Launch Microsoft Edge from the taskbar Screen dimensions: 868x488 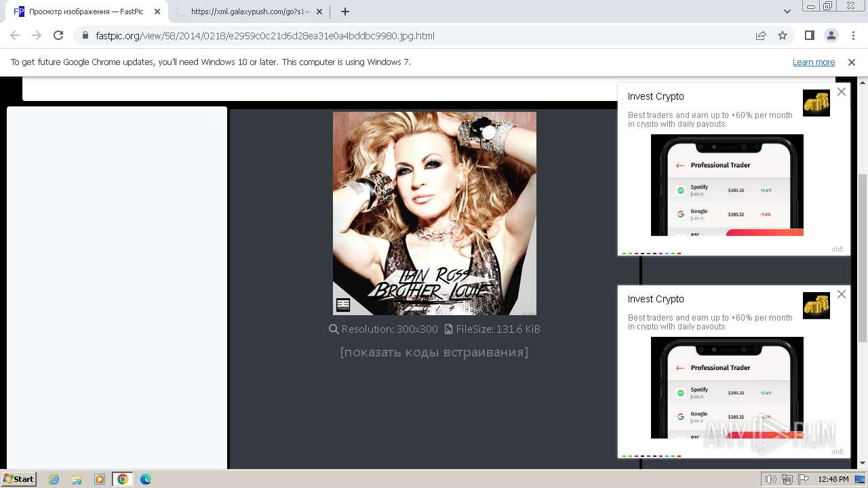click(x=146, y=479)
